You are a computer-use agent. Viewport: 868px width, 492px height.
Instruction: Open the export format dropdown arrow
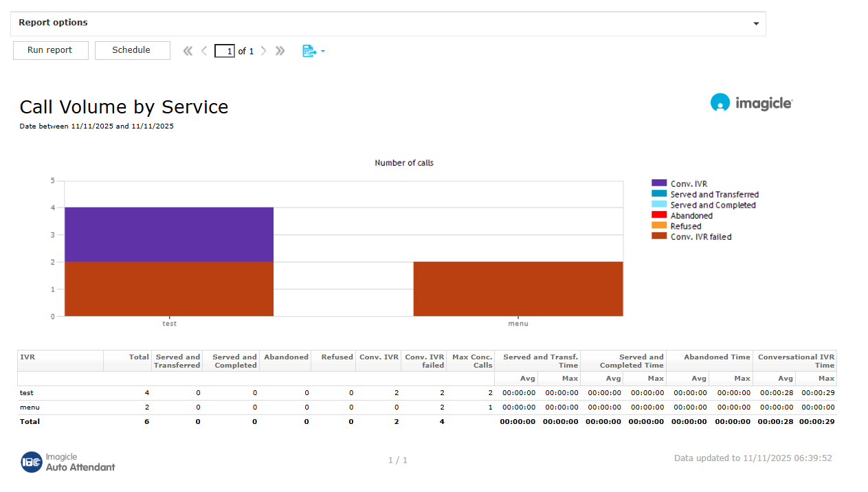(x=323, y=52)
